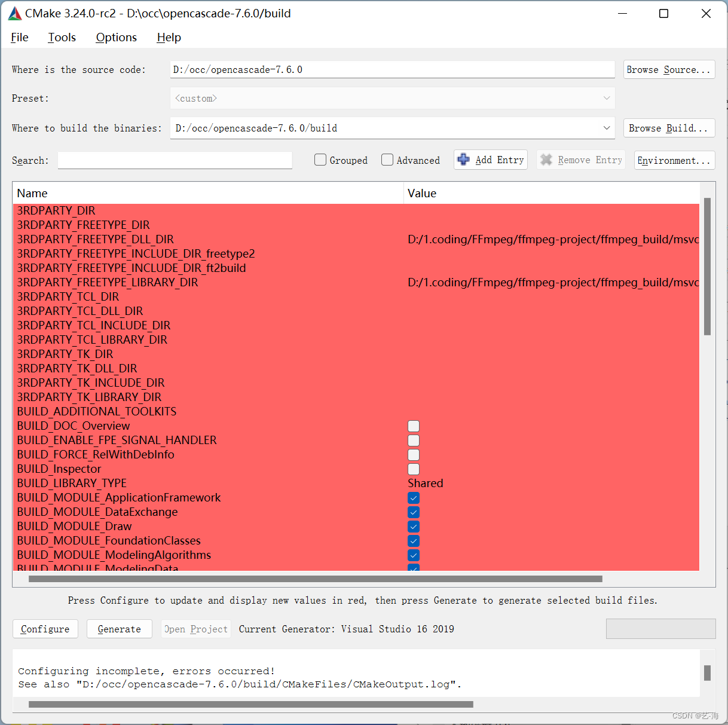The width and height of the screenshot is (728, 725).
Task: Disable BUILD_MODULE_DataExchange
Action: (x=413, y=512)
